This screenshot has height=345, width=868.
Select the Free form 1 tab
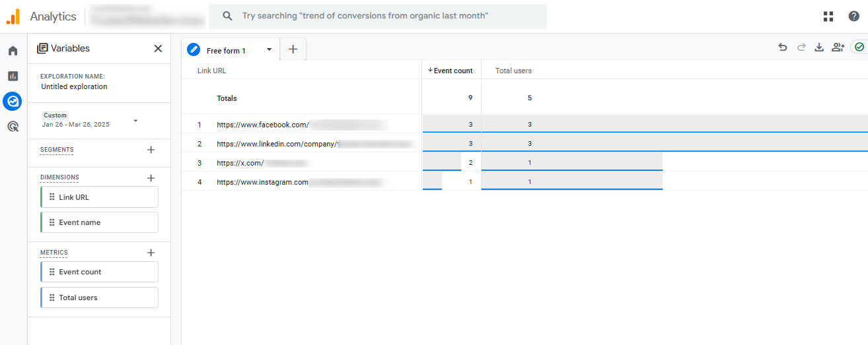[x=231, y=49]
